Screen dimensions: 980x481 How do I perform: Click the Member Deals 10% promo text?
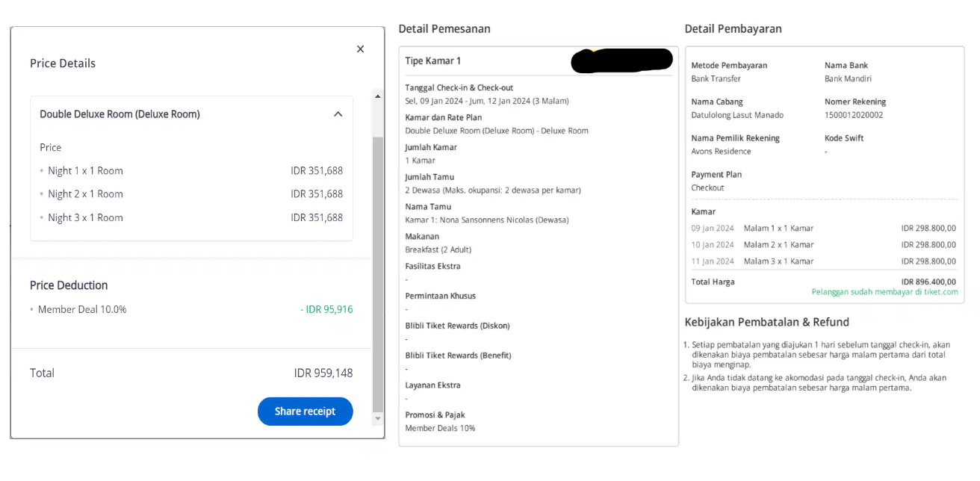(440, 429)
